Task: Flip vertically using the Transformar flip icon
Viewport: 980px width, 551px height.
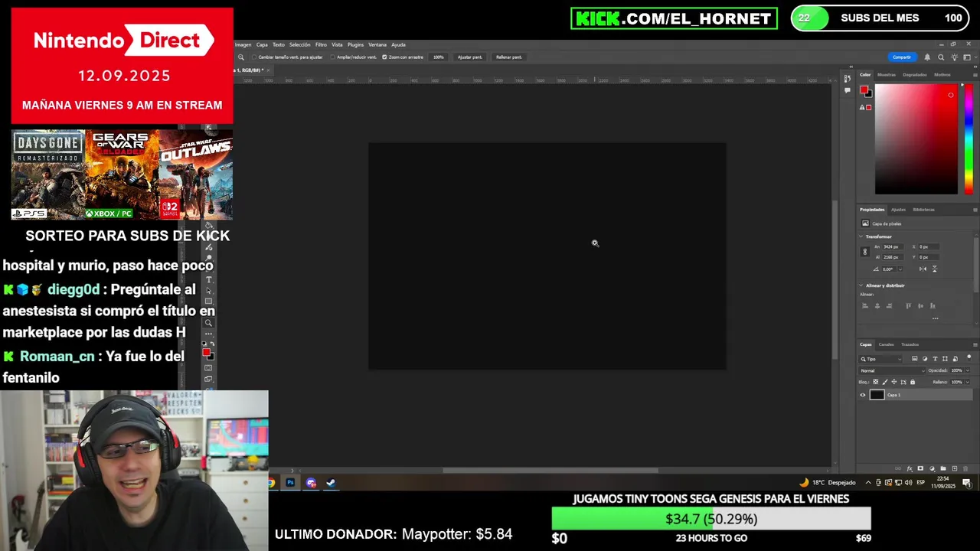Action: click(935, 269)
